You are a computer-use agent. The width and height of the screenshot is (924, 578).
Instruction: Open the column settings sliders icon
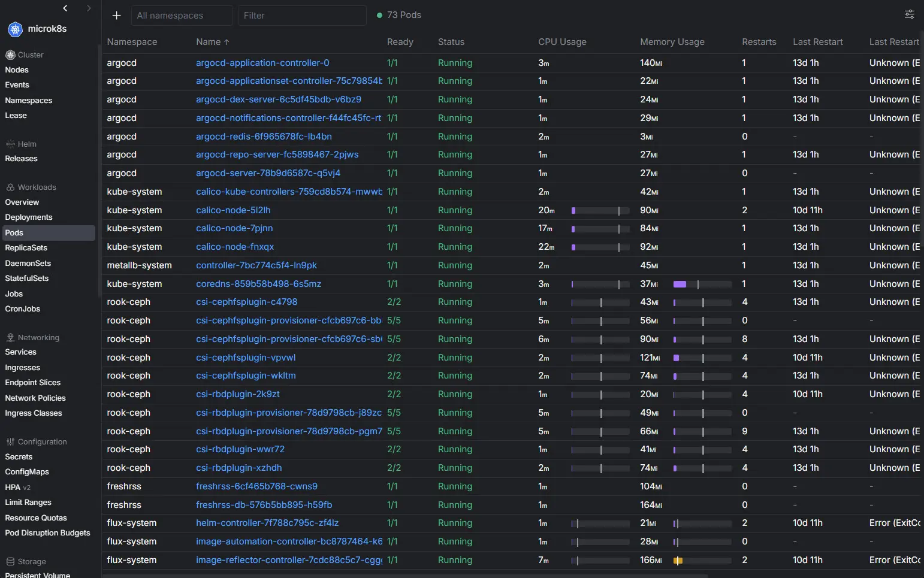point(909,14)
